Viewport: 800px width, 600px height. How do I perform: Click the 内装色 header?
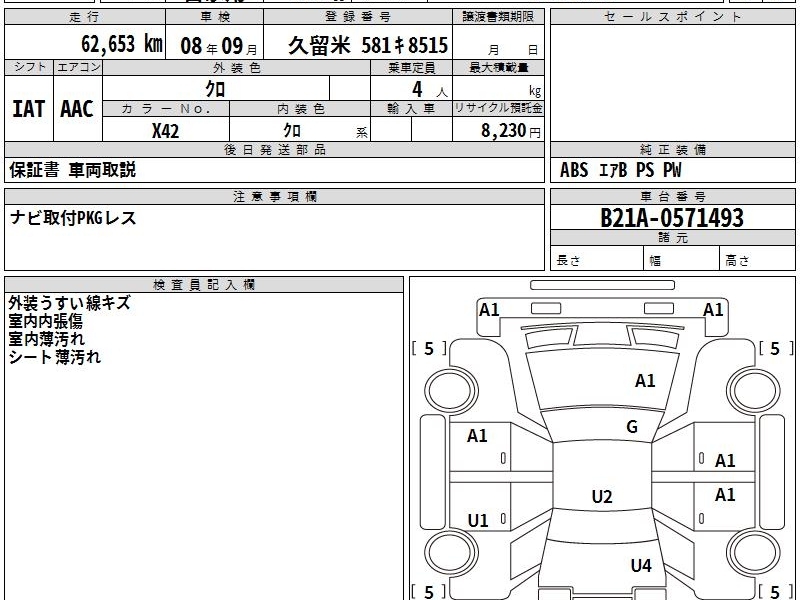click(300, 109)
